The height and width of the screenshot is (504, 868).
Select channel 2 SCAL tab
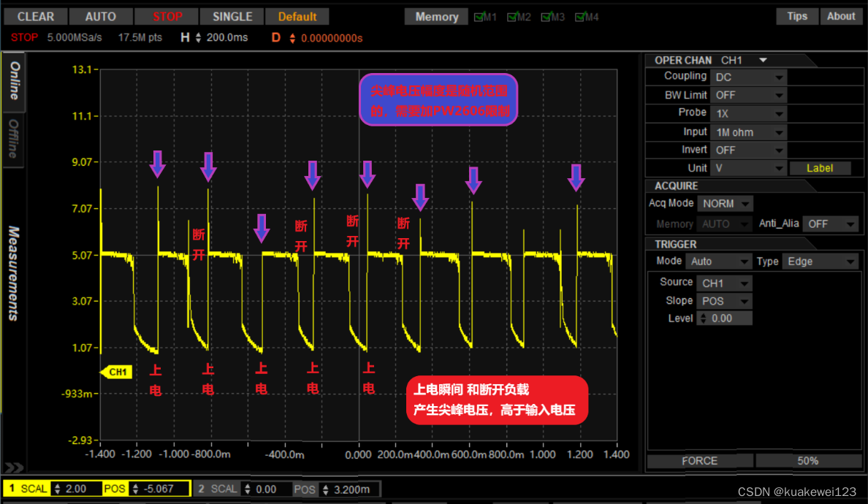coord(217,489)
